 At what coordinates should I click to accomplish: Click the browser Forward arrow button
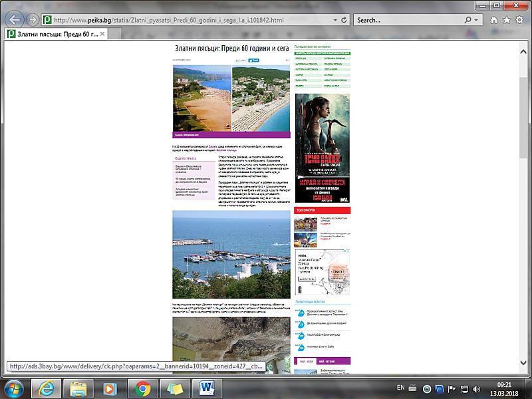[x=32, y=19]
